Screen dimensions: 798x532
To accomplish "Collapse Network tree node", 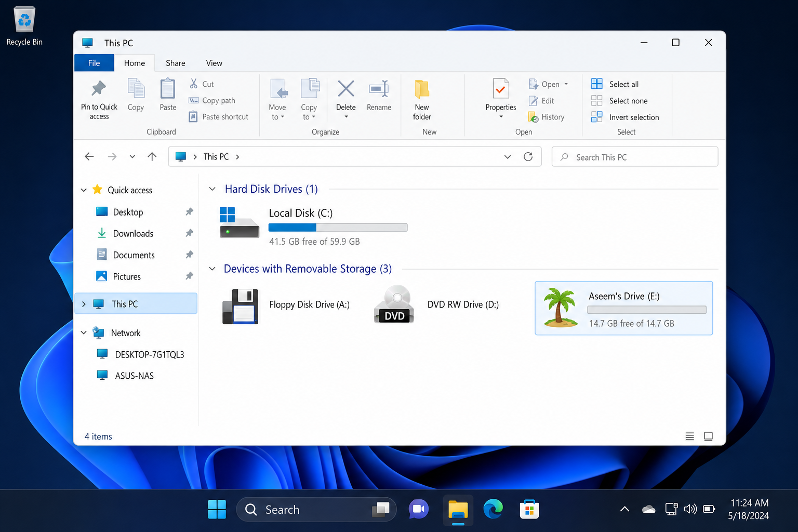I will tap(84, 332).
